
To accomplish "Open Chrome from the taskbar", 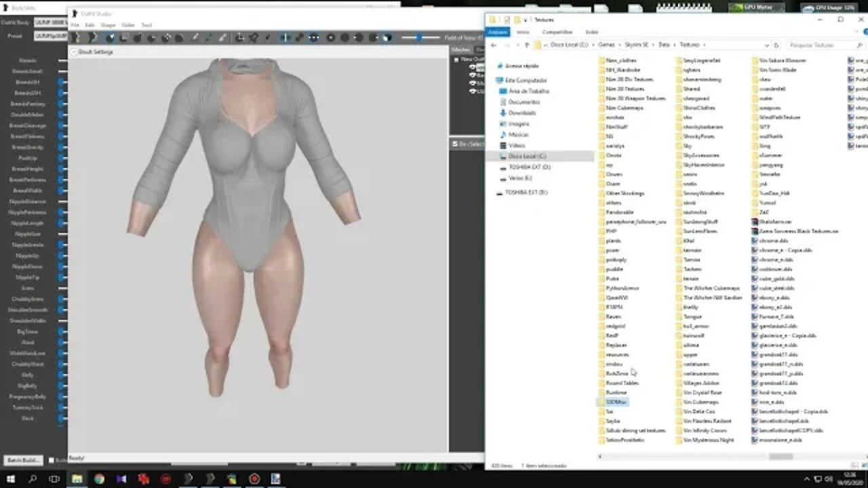I will click(x=99, y=479).
